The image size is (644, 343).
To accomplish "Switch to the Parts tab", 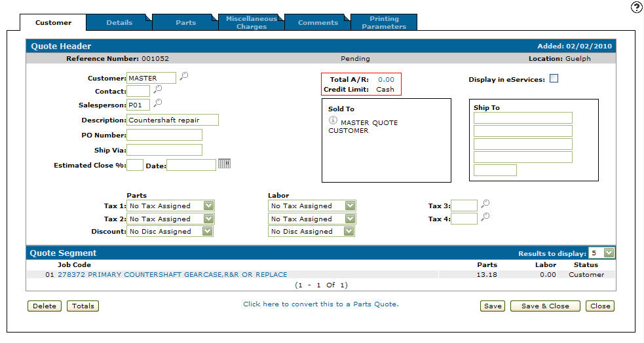I will tap(185, 22).
